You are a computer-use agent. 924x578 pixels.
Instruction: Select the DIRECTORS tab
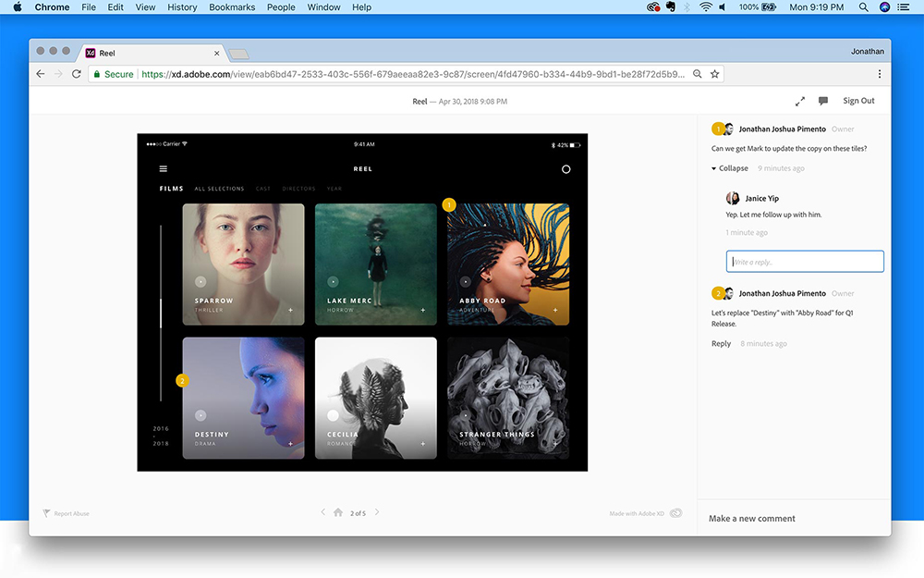(298, 189)
